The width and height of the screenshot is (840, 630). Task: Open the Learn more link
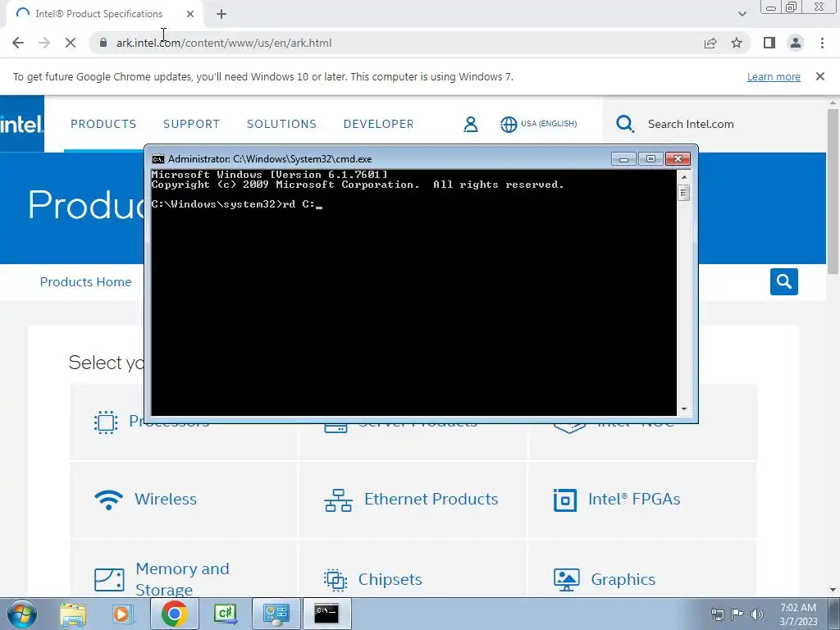774,76
